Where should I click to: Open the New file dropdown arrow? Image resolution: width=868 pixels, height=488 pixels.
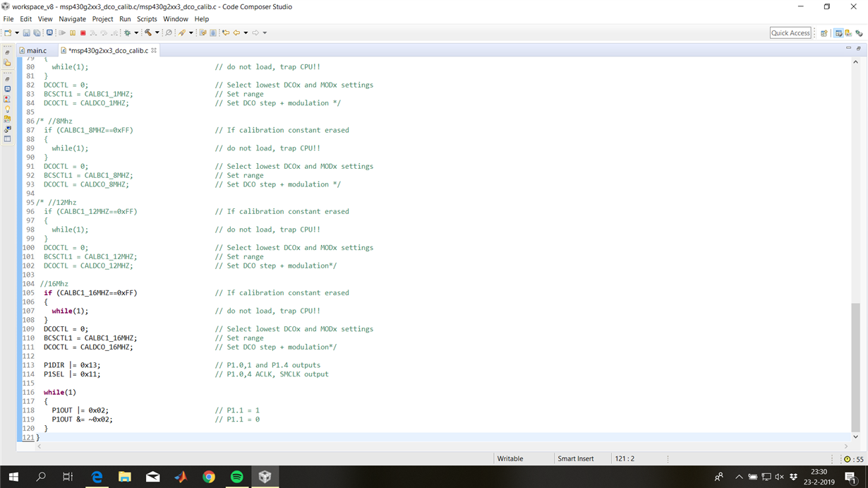coord(16,32)
